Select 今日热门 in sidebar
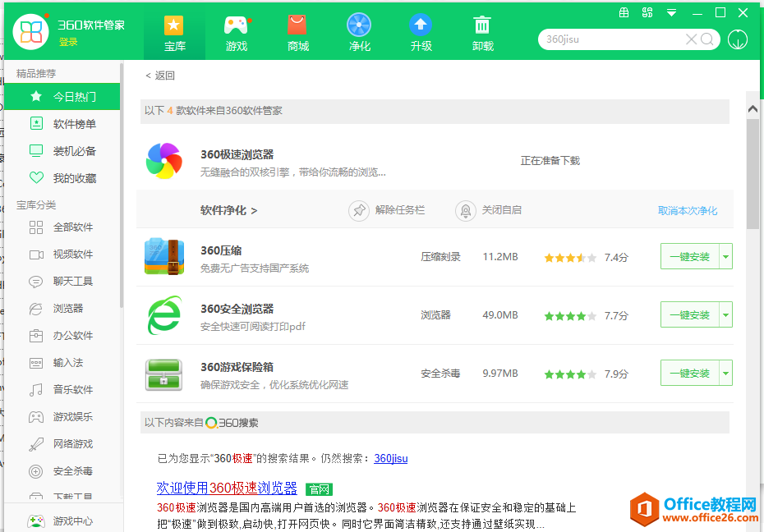764x532 pixels. pyautogui.click(x=62, y=96)
